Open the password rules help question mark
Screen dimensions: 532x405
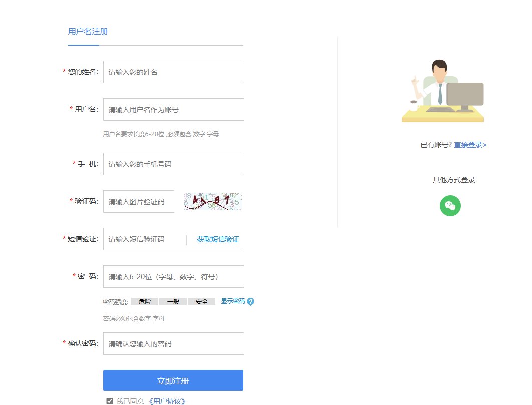click(x=250, y=301)
